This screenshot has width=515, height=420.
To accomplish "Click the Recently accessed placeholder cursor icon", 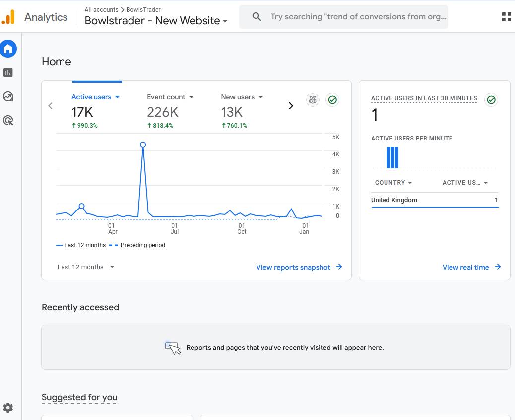I will pyautogui.click(x=173, y=348).
